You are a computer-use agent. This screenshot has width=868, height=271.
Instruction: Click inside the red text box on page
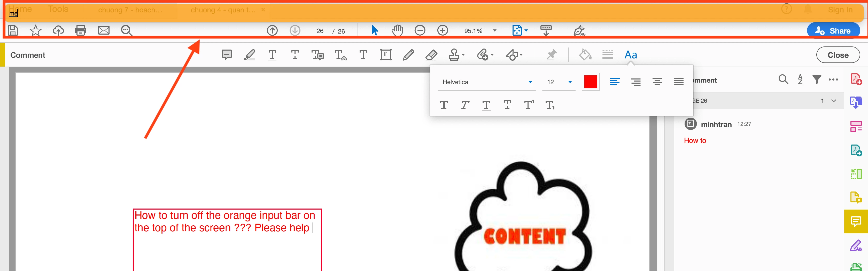[227, 240]
